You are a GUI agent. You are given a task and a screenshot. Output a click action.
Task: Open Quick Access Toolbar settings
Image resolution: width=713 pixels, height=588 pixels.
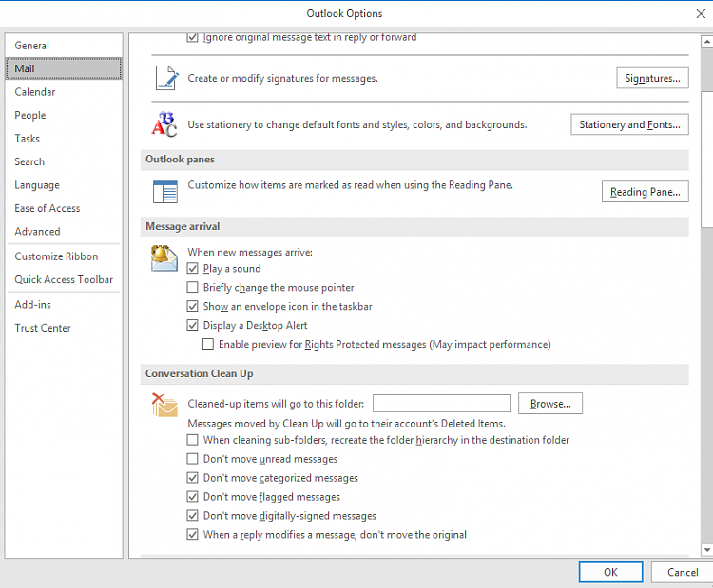coord(64,279)
